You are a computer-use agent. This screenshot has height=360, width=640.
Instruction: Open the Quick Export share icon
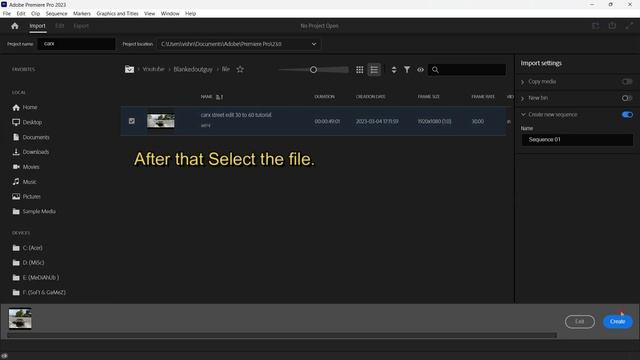coord(612,26)
